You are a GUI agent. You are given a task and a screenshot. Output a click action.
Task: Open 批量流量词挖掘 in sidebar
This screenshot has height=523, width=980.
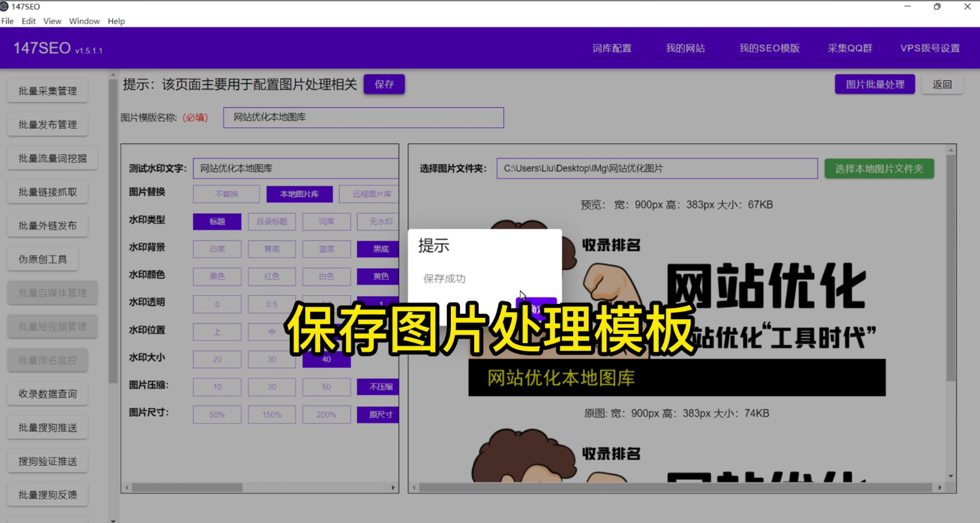pos(52,158)
